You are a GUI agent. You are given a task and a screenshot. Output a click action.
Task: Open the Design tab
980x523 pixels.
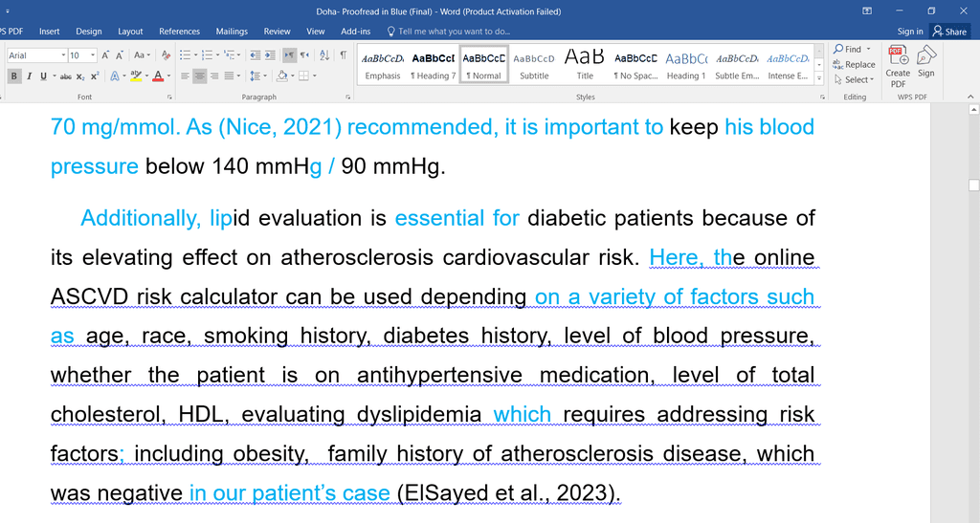(x=89, y=32)
